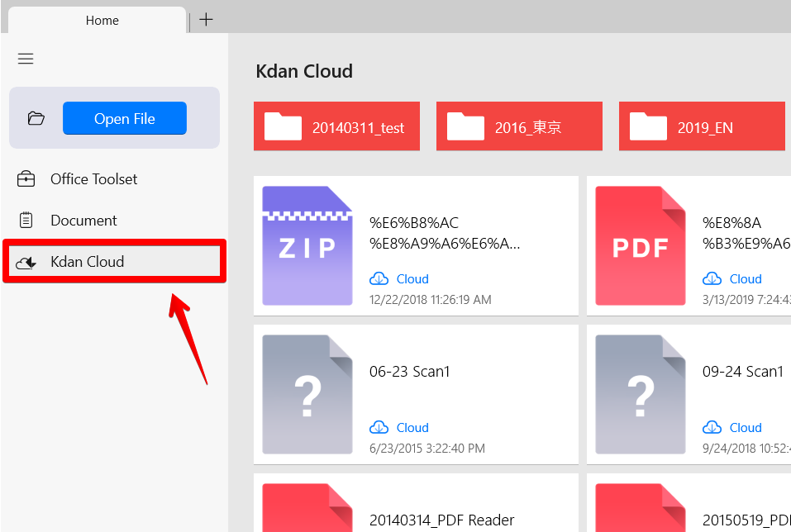The width and height of the screenshot is (791, 532).
Task: Click the 20150519_PD file icon
Action: click(641, 508)
